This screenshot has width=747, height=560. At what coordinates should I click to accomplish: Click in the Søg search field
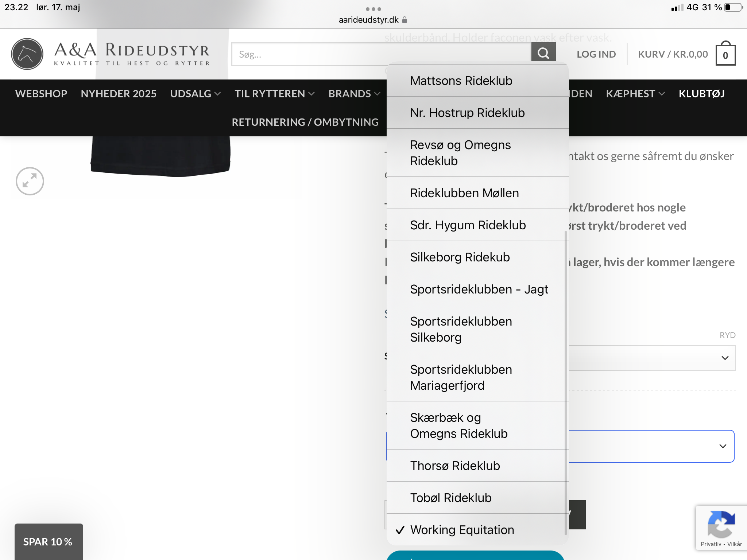pos(381,54)
